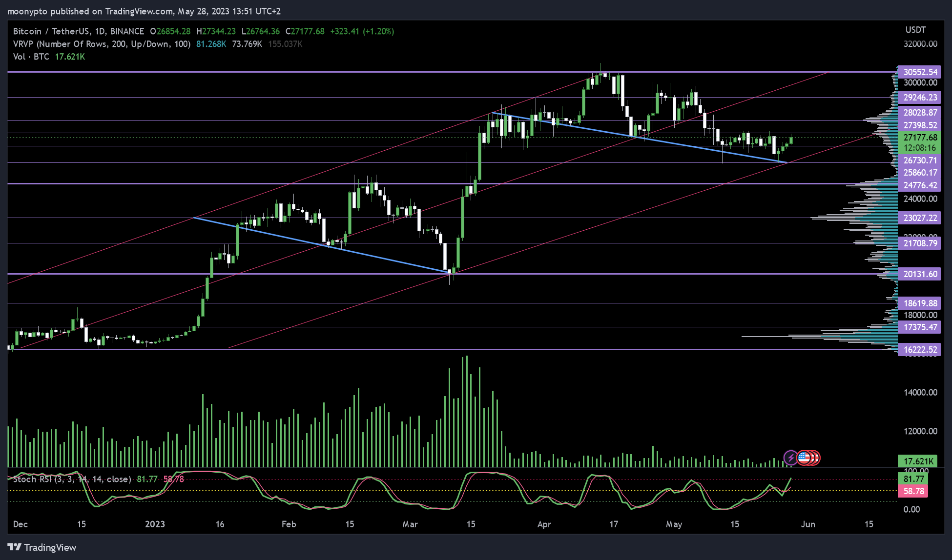Click the publisher header text moonypto
The image size is (952, 560).
point(28,11)
